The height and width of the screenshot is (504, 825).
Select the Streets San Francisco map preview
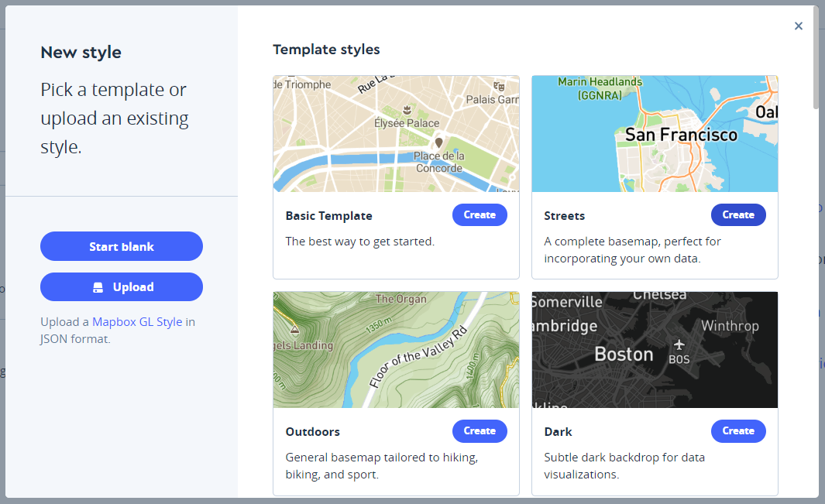click(655, 133)
